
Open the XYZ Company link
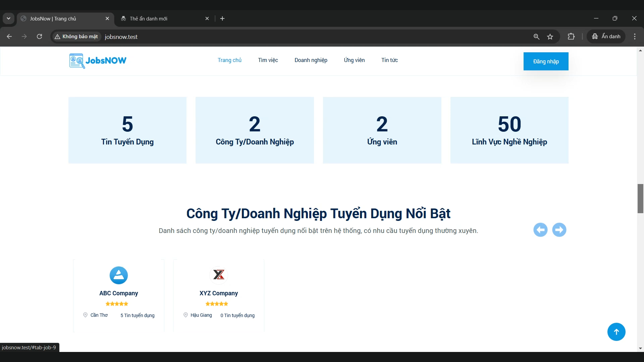click(219, 293)
